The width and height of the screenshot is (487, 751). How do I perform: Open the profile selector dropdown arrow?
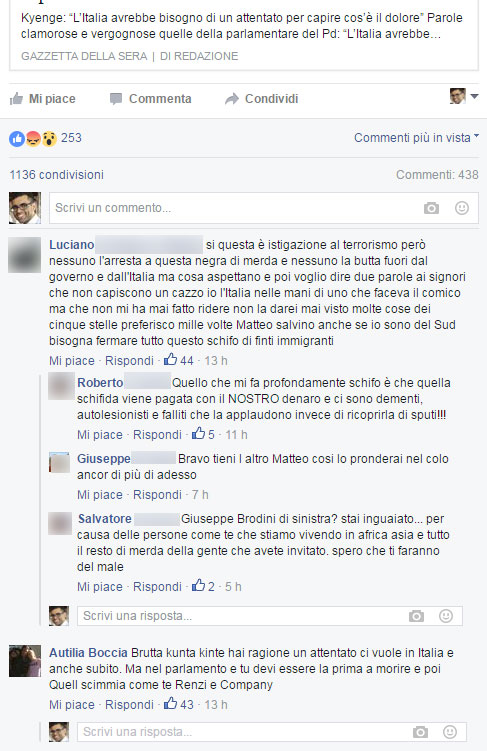coord(474,97)
